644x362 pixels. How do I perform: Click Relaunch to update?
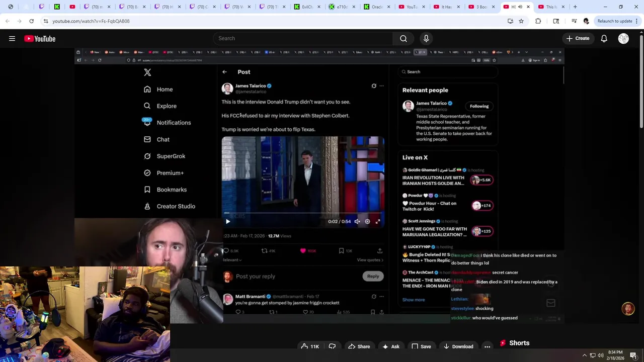tap(615, 21)
